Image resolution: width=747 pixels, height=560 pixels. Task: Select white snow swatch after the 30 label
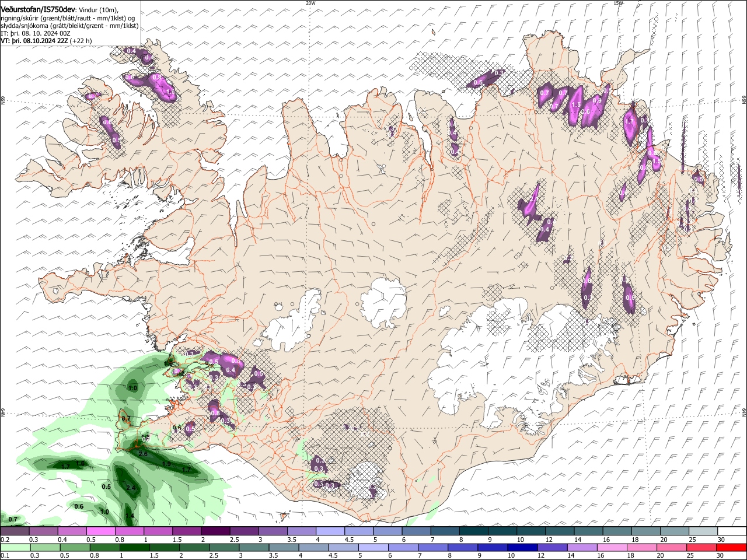point(732,531)
